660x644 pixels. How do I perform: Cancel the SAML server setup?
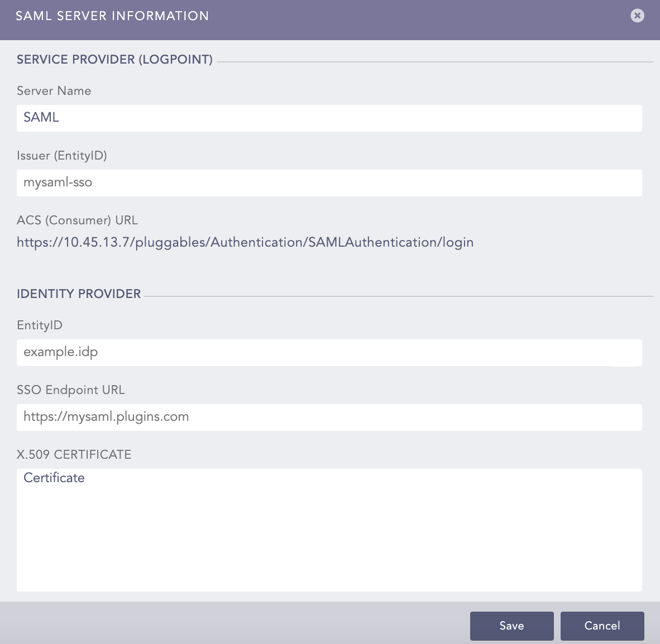coord(602,626)
